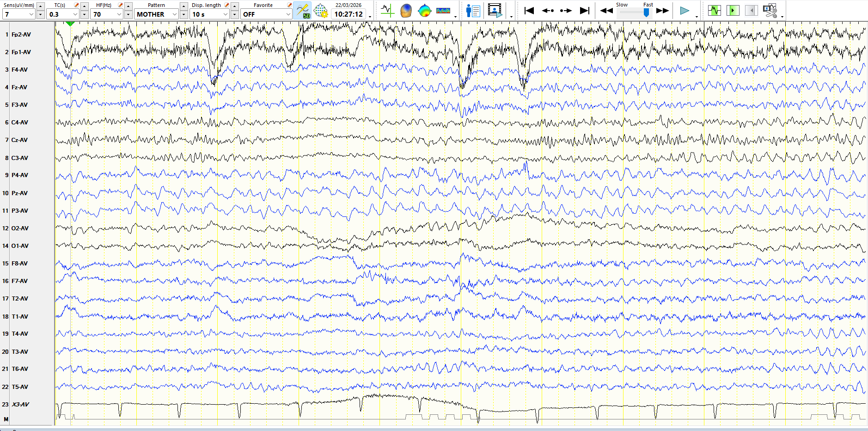Select next Pattern with the down arrow

click(184, 14)
